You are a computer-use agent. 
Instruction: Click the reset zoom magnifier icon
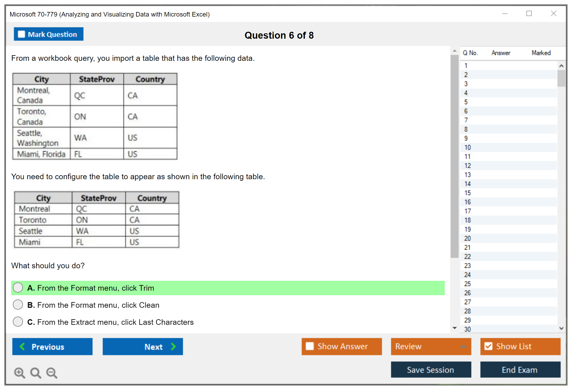35,373
